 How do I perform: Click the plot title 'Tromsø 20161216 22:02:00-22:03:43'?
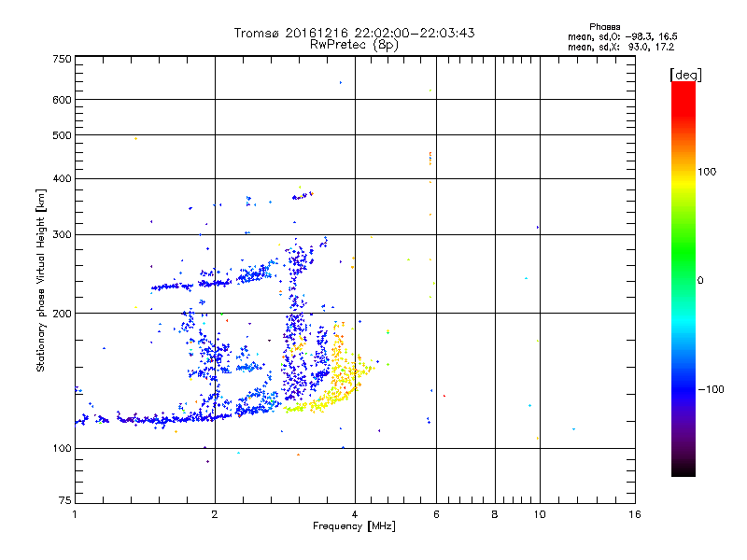tap(354, 33)
